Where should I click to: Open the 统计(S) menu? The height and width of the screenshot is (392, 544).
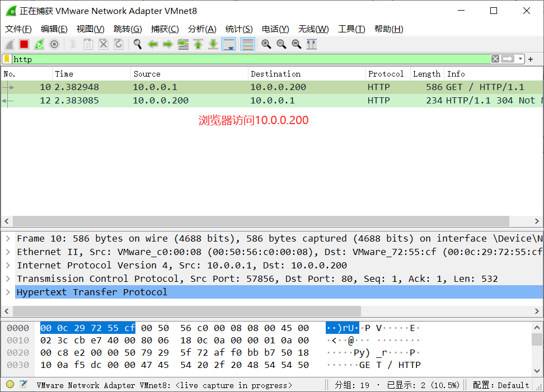point(239,29)
